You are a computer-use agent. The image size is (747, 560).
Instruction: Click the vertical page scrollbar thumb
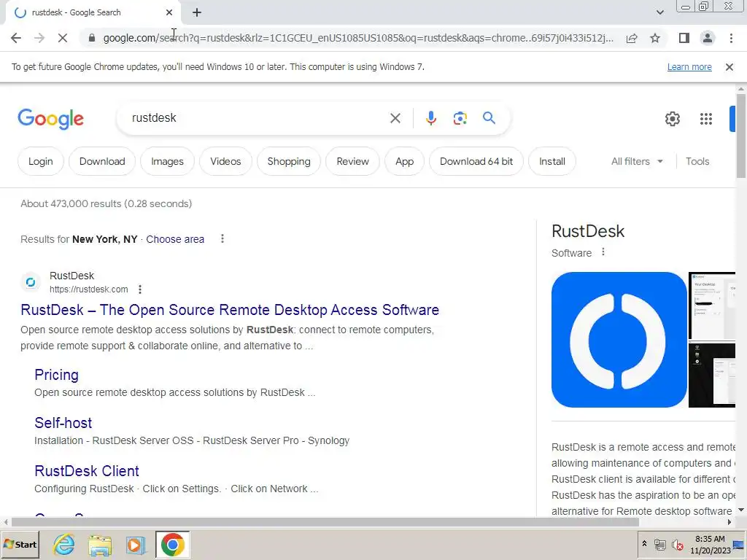click(x=741, y=136)
